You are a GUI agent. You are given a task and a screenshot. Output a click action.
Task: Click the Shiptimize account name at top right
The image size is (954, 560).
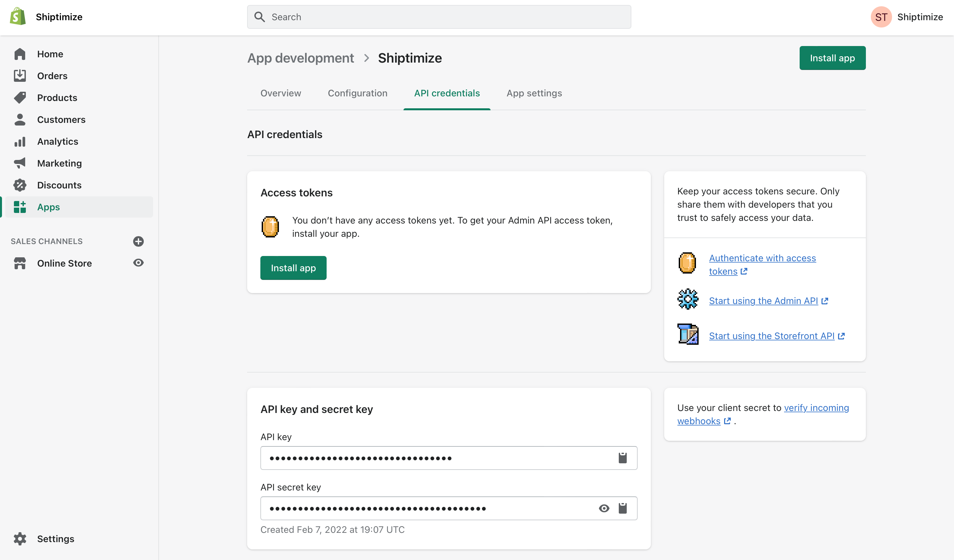point(920,17)
